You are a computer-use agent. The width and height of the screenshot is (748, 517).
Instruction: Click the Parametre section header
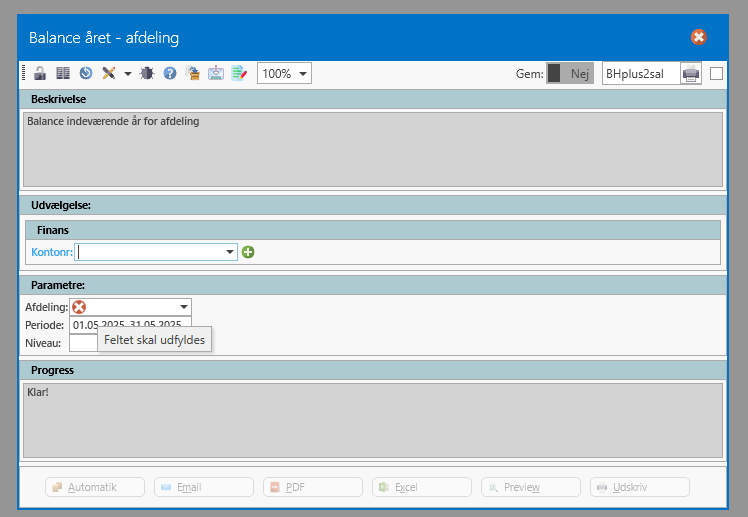[373, 285]
